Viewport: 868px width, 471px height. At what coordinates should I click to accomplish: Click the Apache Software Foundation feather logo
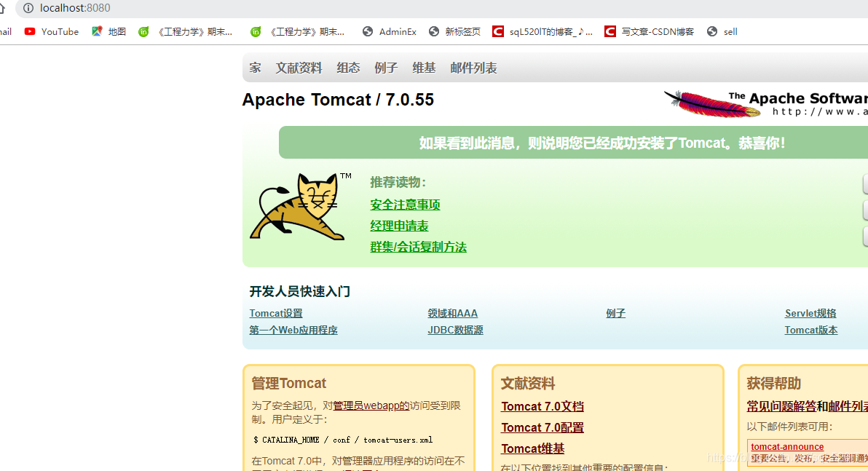click(x=765, y=103)
